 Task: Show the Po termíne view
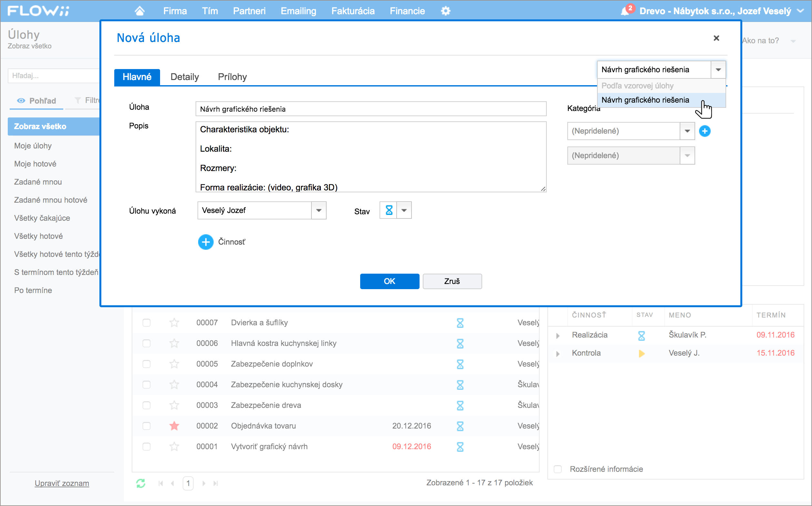coord(33,290)
